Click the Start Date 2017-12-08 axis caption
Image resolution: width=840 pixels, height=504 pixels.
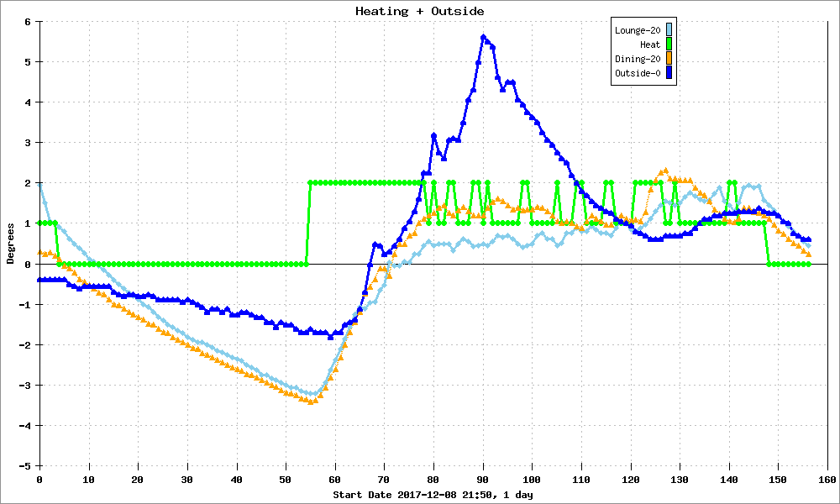[433, 495]
